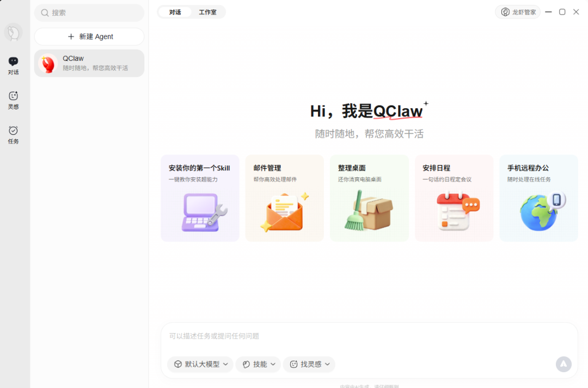Switch to the 工作室 tab

(208, 11)
